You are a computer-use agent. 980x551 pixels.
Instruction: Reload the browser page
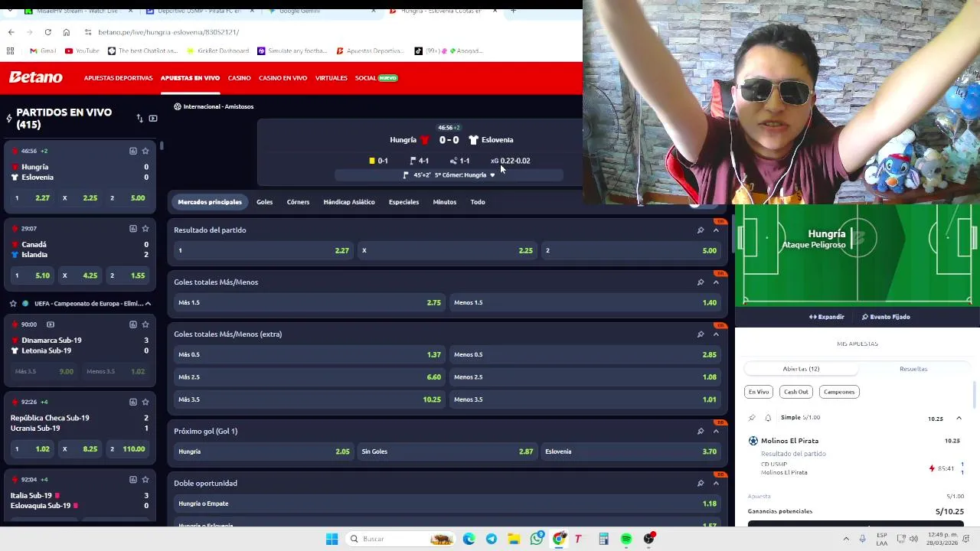pyautogui.click(x=47, y=32)
